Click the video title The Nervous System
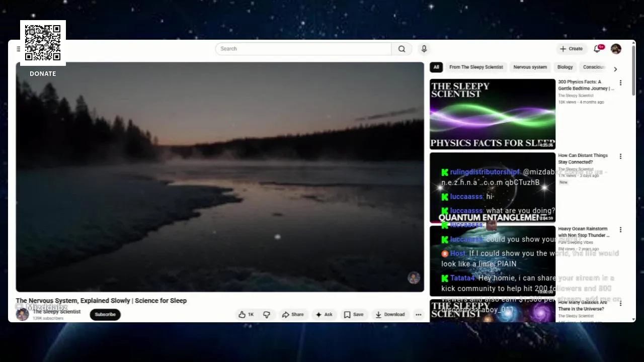 (x=101, y=301)
